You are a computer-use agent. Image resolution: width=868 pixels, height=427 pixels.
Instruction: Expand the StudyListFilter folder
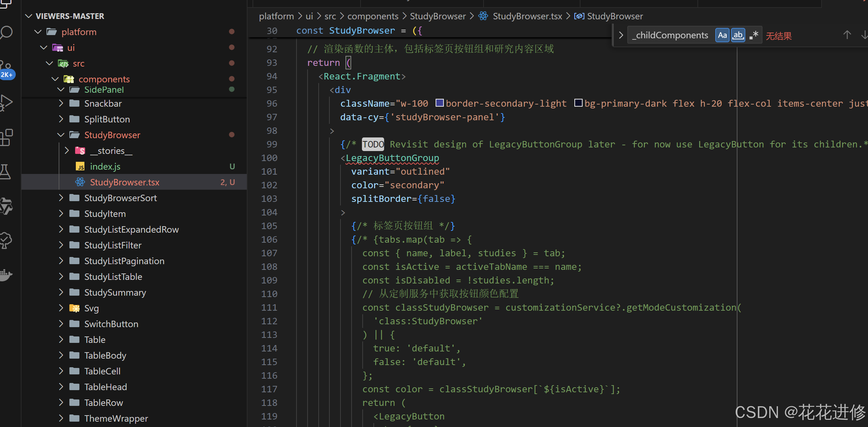tap(61, 245)
